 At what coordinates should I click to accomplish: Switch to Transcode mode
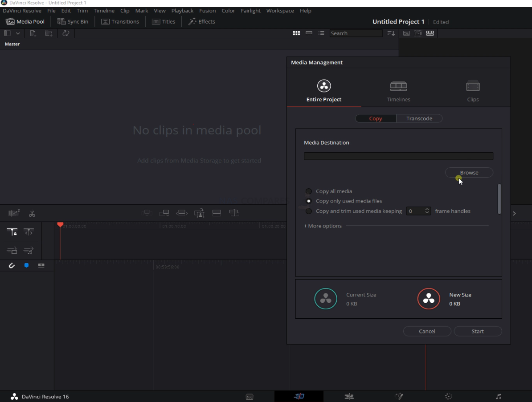pyautogui.click(x=419, y=118)
